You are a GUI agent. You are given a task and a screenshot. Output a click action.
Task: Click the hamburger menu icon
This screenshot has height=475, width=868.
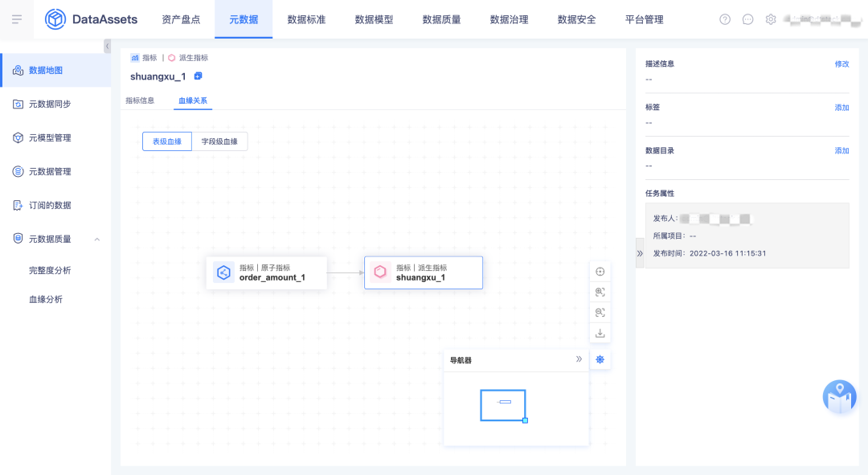[x=17, y=19]
